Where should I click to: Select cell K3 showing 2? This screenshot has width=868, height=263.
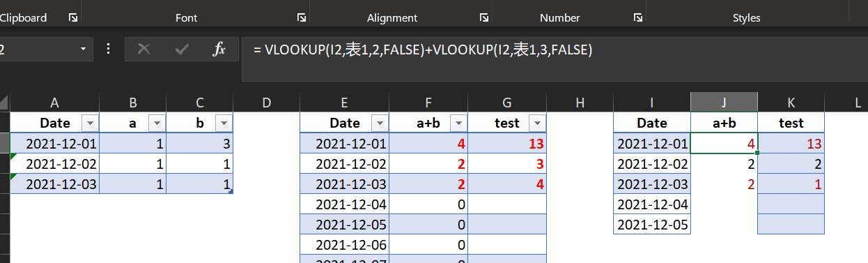[791, 164]
